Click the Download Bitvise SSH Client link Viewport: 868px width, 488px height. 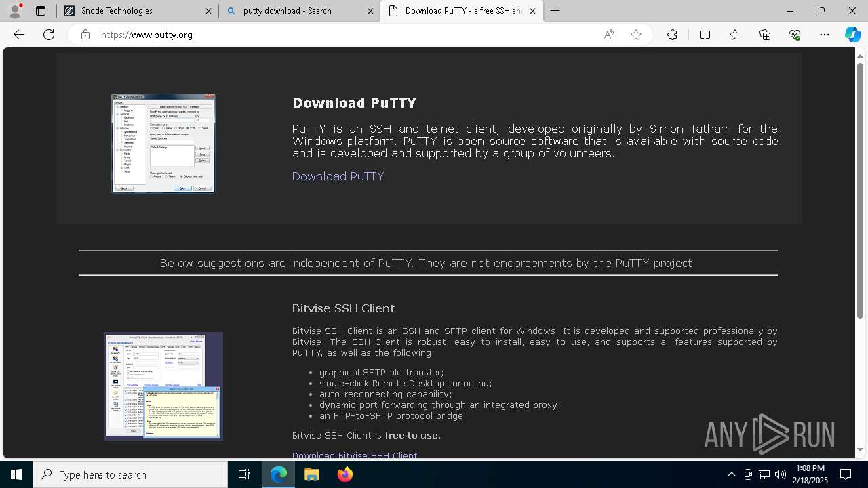[355, 455]
